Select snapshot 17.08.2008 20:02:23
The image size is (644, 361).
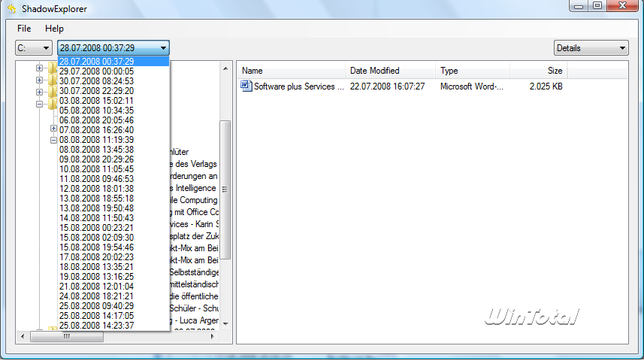pyautogui.click(x=113, y=257)
